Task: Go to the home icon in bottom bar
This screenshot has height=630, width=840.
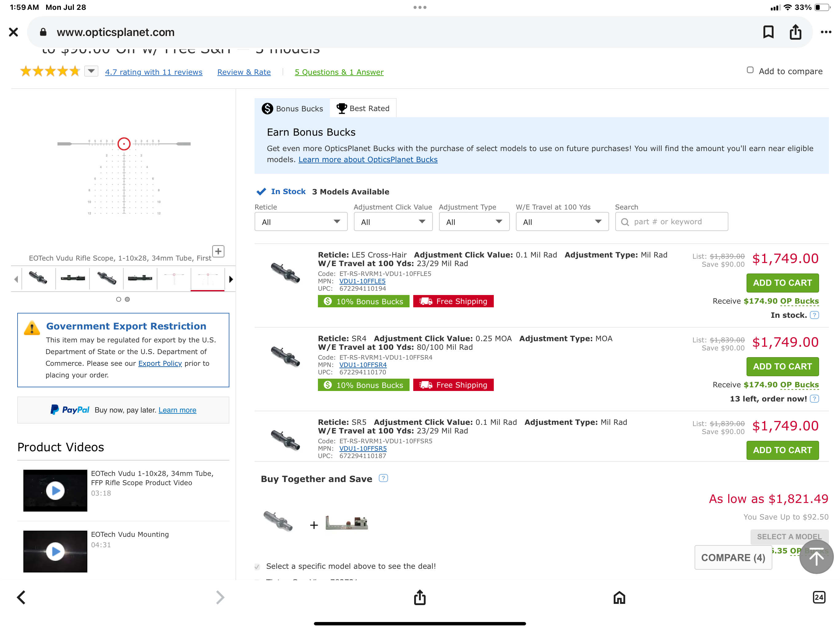Action: tap(619, 597)
